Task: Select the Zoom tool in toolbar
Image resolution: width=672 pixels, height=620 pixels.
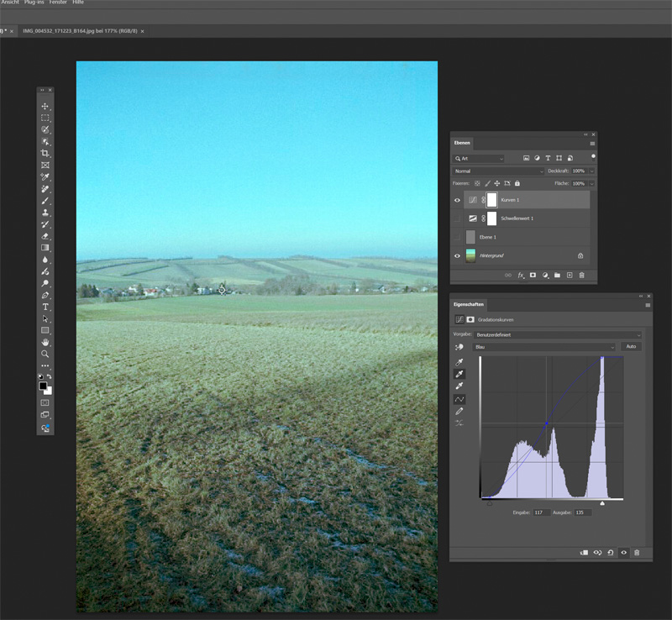Action: coord(45,355)
